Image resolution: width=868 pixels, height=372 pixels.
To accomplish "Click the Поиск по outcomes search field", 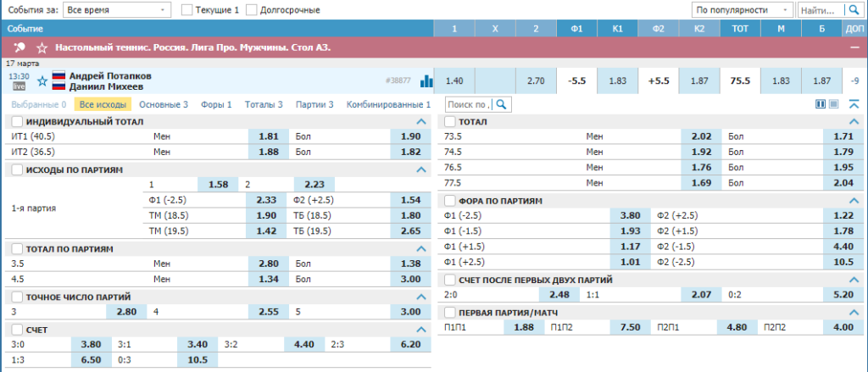I will pyautogui.click(x=470, y=104).
